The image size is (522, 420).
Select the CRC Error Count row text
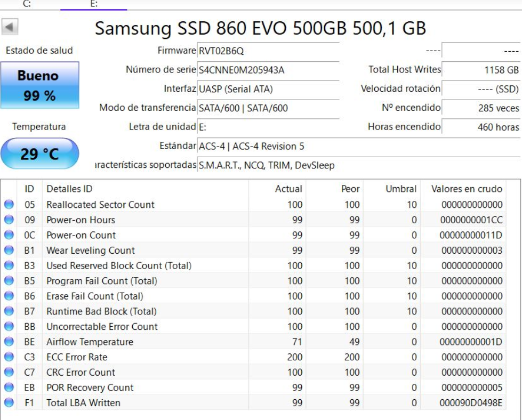(x=81, y=373)
